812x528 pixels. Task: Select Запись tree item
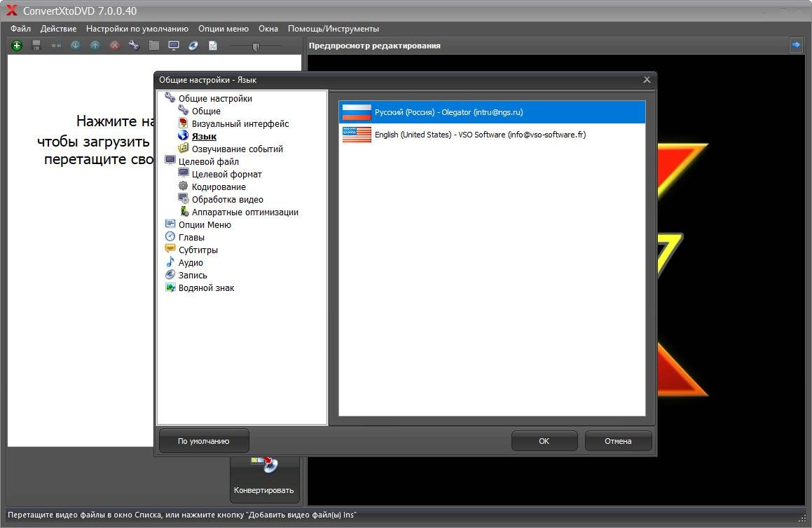click(193, 275)
